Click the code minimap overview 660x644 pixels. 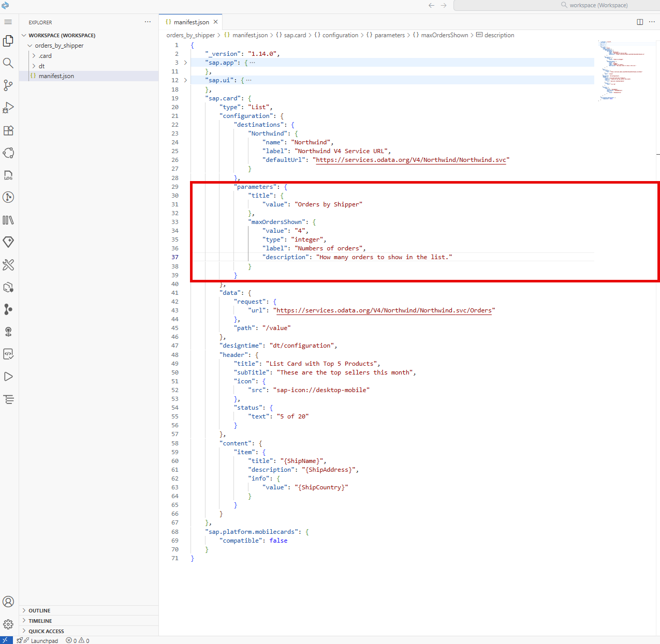click(x=621, y=70)
